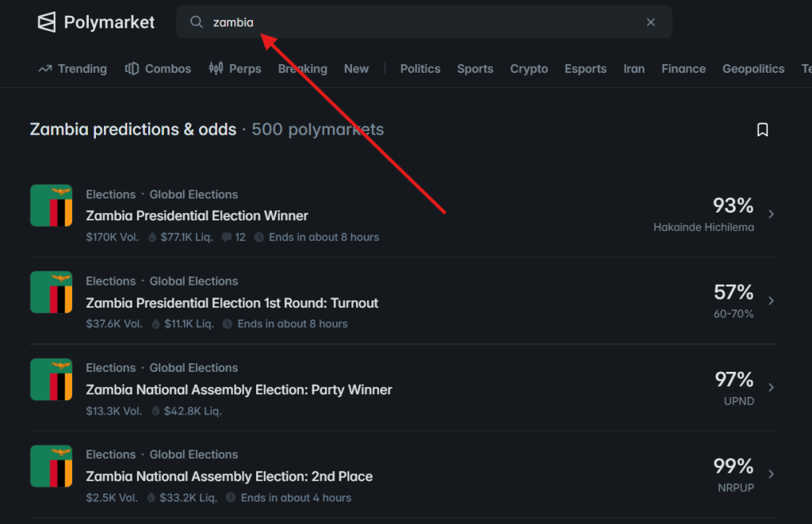
Task: Select the Iran category
Action: (x=634, y=69)
